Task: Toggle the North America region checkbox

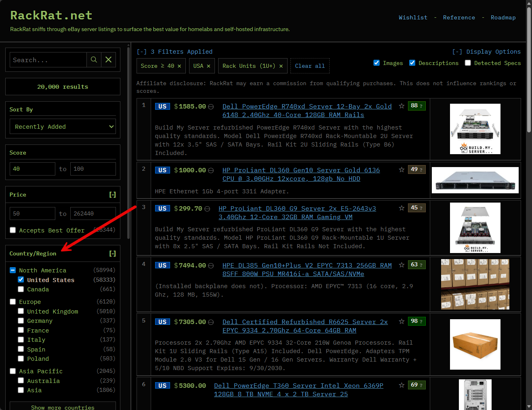Action: 13,270
